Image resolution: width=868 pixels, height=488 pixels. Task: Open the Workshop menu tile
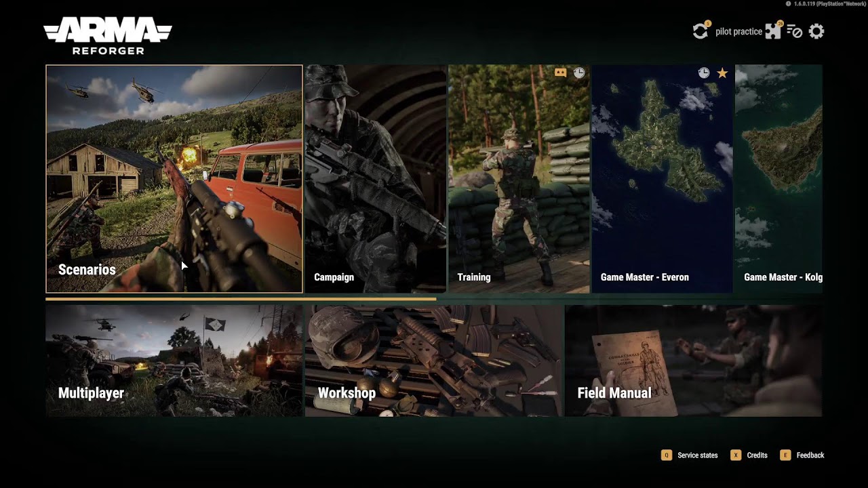(x=434, y=361)
